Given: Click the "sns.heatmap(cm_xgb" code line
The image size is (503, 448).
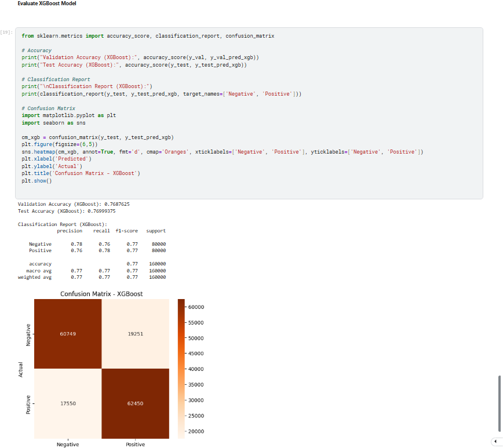Looking at the screenshot, I should 223,152.
